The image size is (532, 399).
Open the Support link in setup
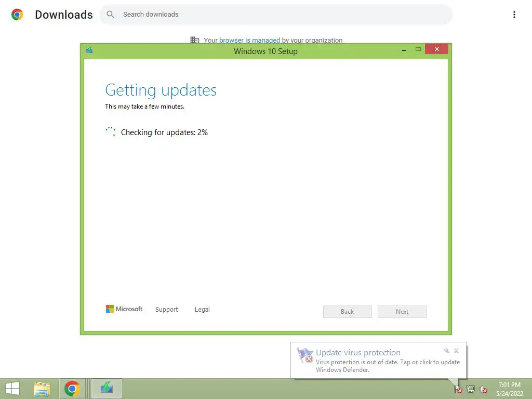(167, 310)
